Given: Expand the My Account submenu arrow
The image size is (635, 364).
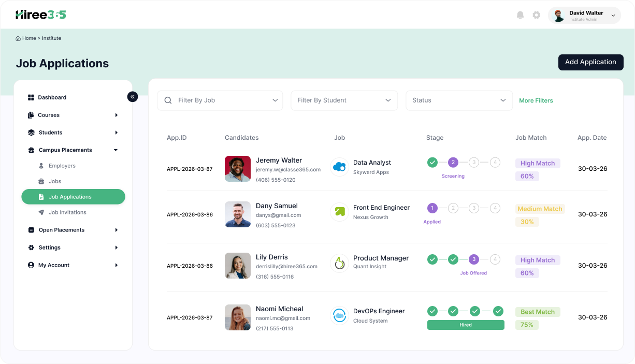Looking at the screenshot, I should point(117,265).
